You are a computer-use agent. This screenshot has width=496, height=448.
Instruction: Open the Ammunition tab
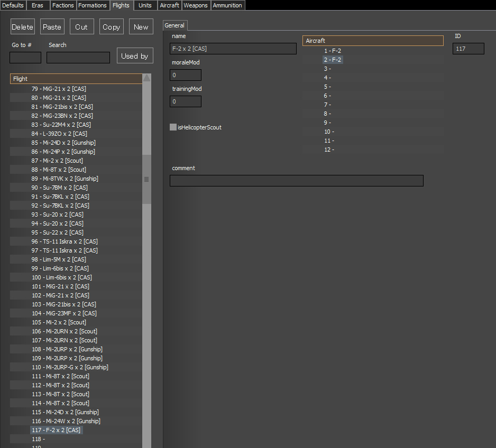[x=227, y=5]
